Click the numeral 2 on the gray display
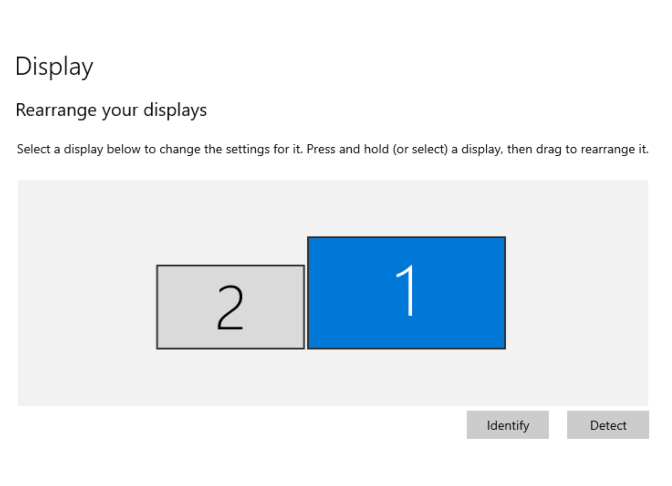The height and width of the screenshot is (486, 672). pos(230,308)
